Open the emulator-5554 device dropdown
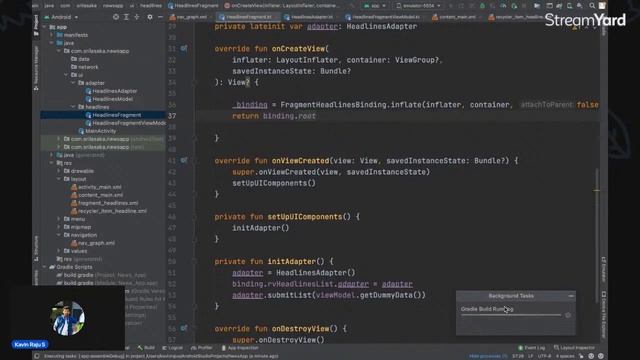640x360 pixels. 418,6
